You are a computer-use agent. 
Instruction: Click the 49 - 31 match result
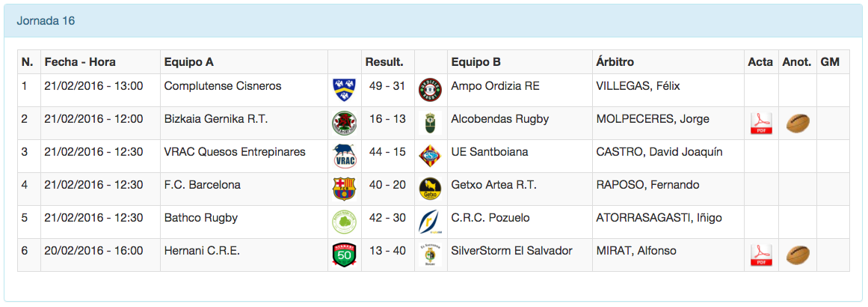point(387,86)
